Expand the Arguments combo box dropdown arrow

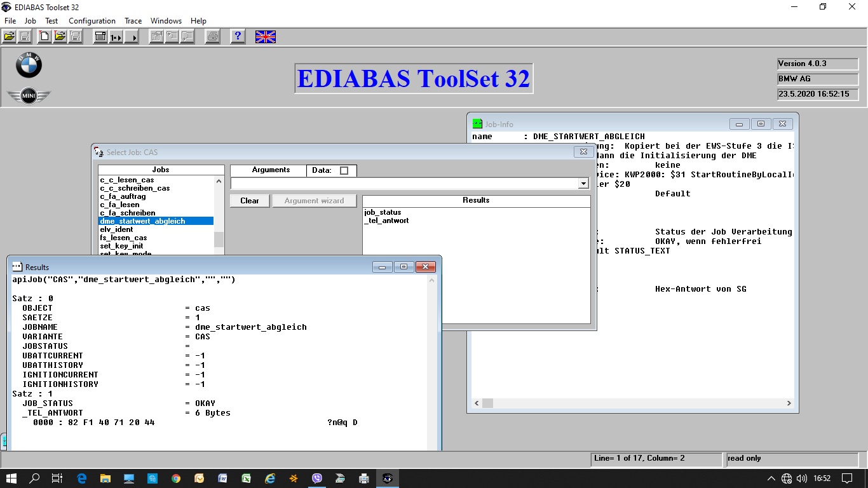pos(583,184)
